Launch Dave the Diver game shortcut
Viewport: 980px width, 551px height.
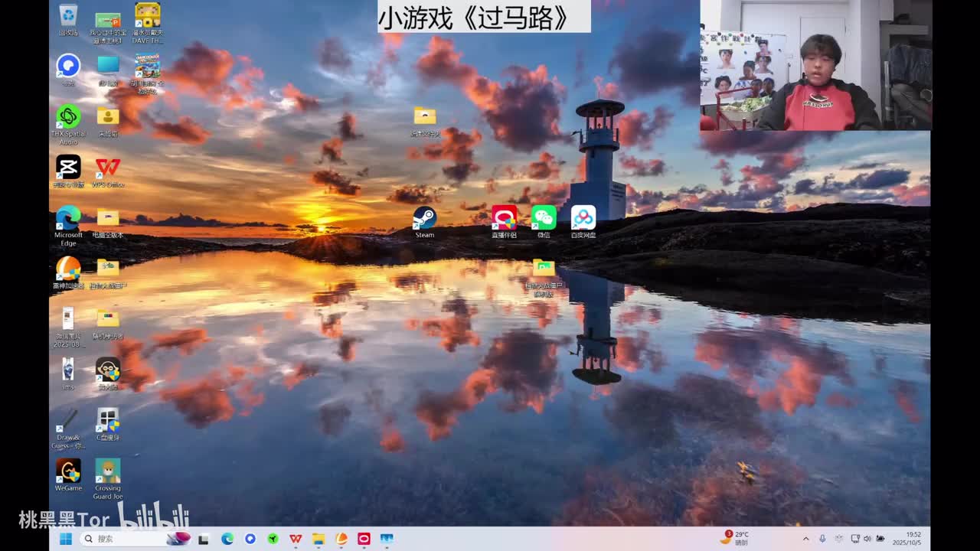pos(147,21)
